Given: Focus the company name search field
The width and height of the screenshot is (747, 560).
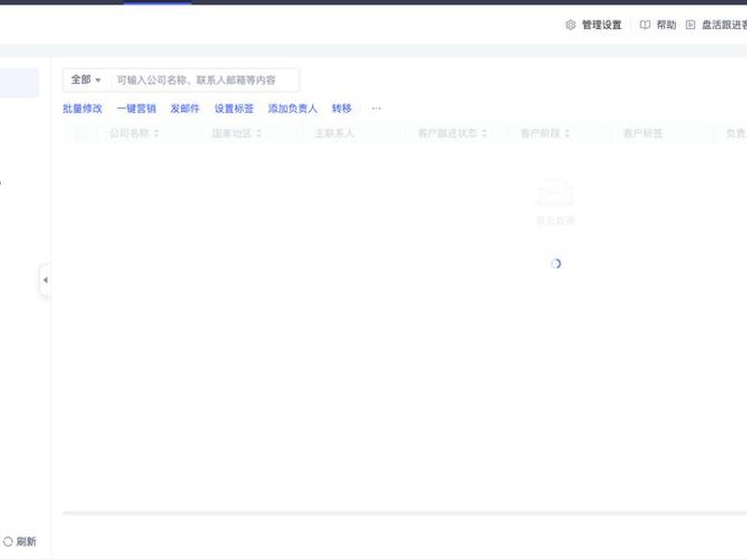Looking at the screenshot, I should coord(204,80).
